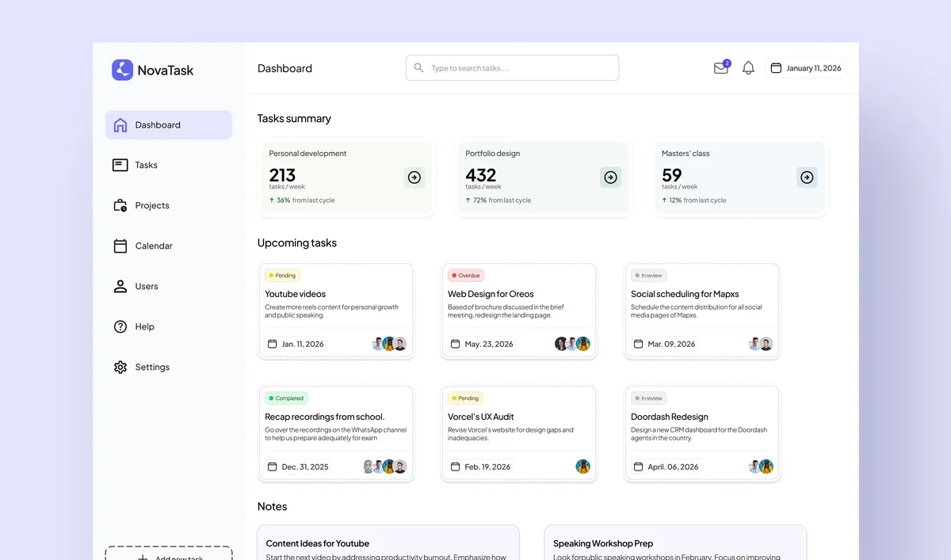
Task: Click calendar icon on Web Design for Oreos card
Action: [456, 344]
